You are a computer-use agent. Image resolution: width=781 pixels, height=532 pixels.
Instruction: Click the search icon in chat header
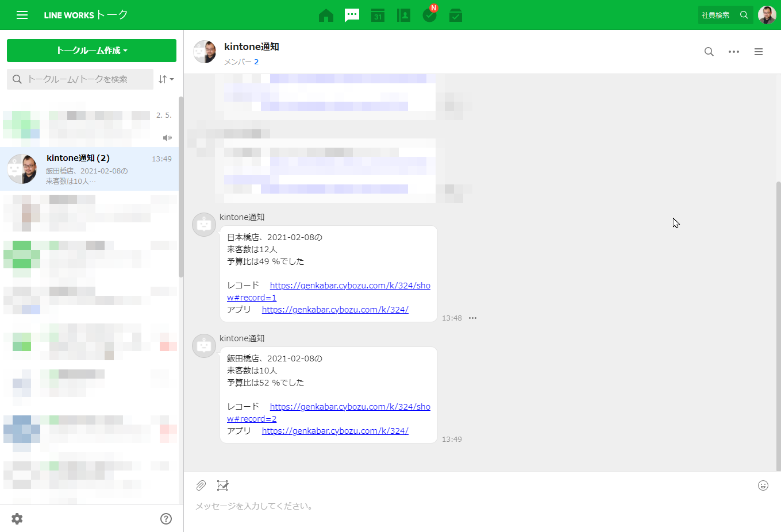pyautogui.click(x=709, y=52)
